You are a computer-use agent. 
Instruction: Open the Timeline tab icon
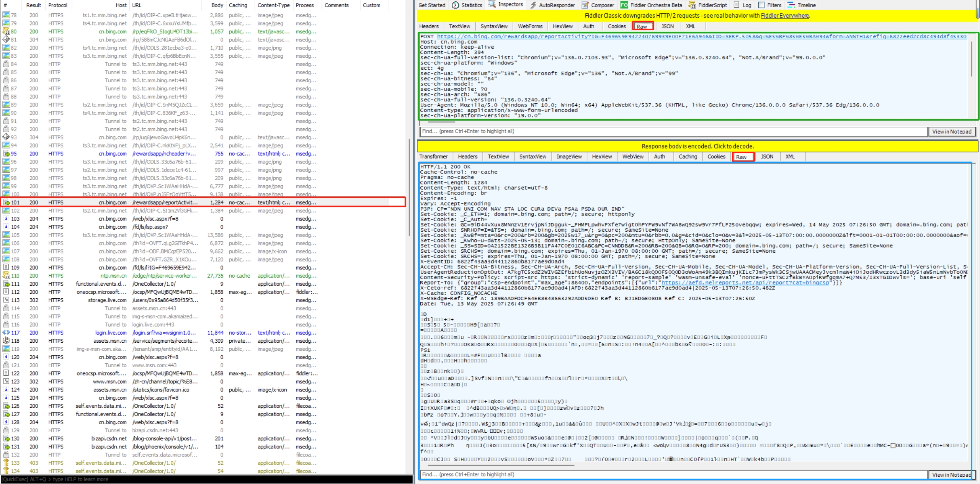[x=791, y=5]
